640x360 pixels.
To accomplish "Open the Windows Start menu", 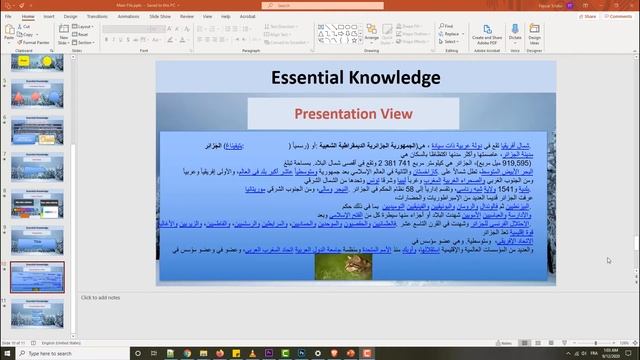I will point(7,353).
